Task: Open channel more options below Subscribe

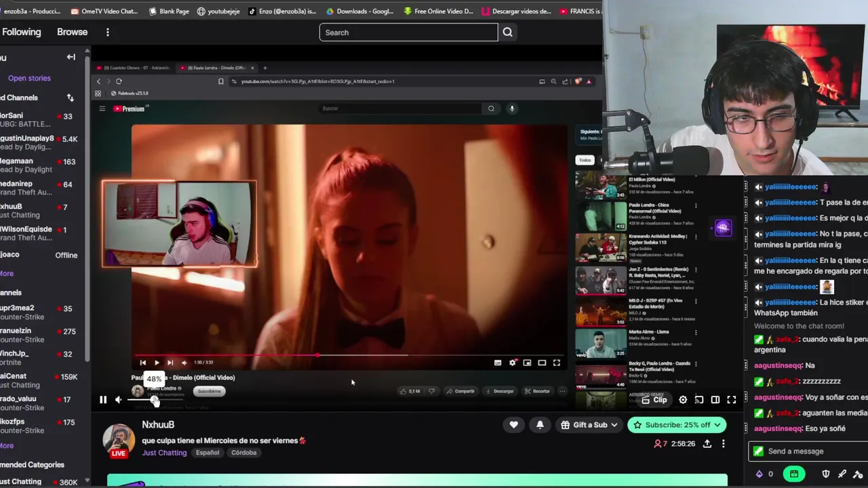Action: pyautogui.click(x=723, y=443)
